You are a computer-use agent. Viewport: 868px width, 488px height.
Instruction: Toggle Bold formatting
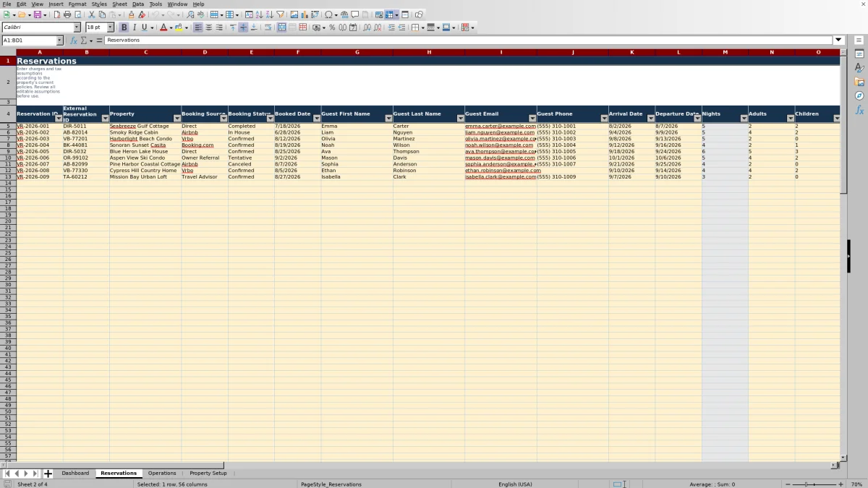[x=124, y=27]
